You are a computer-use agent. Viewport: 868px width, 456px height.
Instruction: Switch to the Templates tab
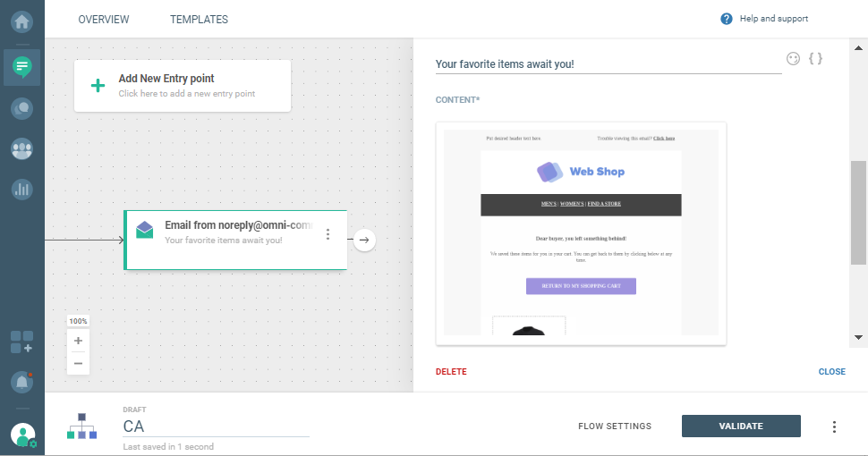199,20
